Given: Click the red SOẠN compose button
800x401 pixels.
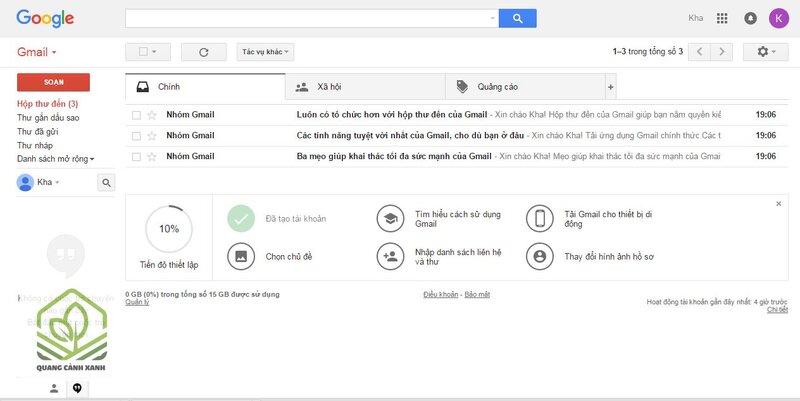Looking at the screenshot, I should tap(54, 82).
